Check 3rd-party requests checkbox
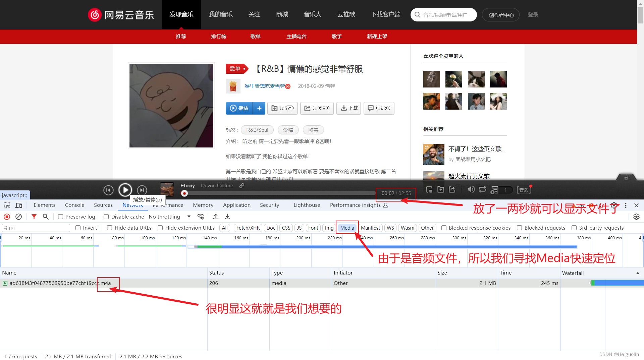The height and width of the screenshot is (360, 644). [x=574, y=228]
